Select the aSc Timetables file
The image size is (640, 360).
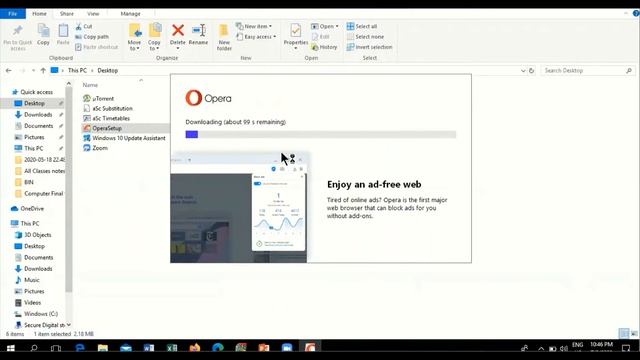pyautogui.click(x=106, y=118)
